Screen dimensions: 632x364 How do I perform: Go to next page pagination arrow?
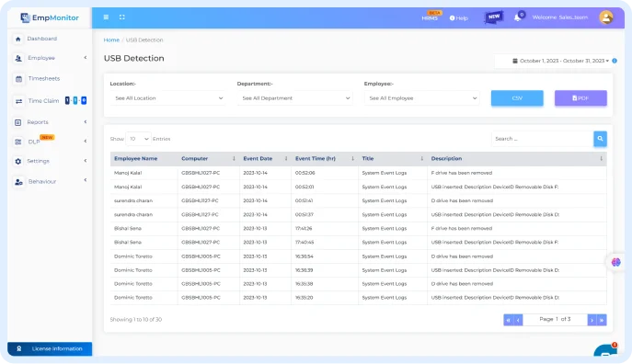(x=592, y=320)
